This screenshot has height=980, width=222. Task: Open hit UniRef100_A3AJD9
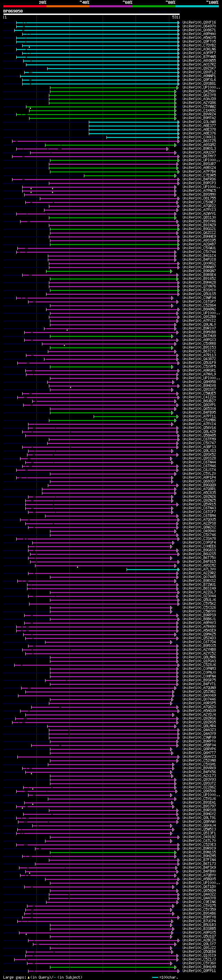[199, 99]
